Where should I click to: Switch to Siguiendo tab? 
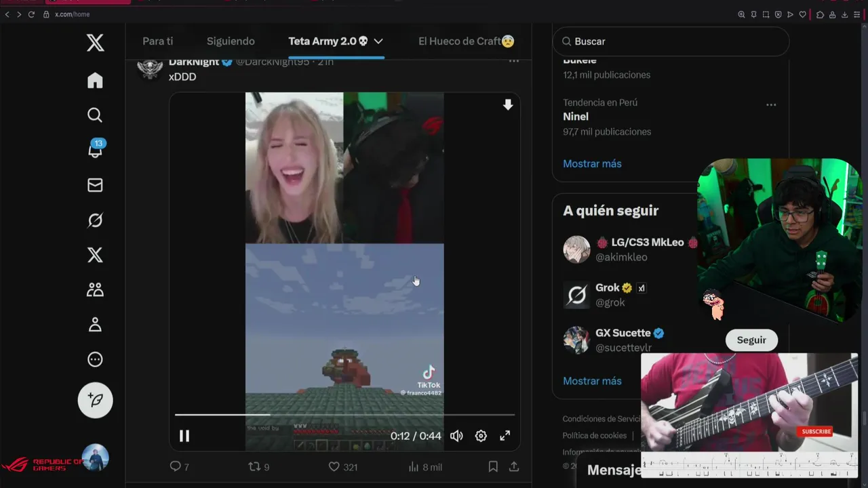tap(231, 41)
